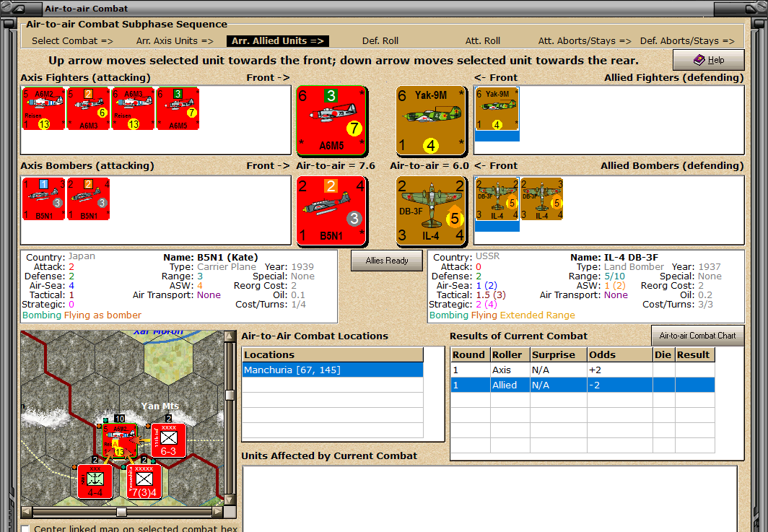Click the map's horizontal scrollbar right arrow
This screenshot has width=768, height=532.
[217, 512]
